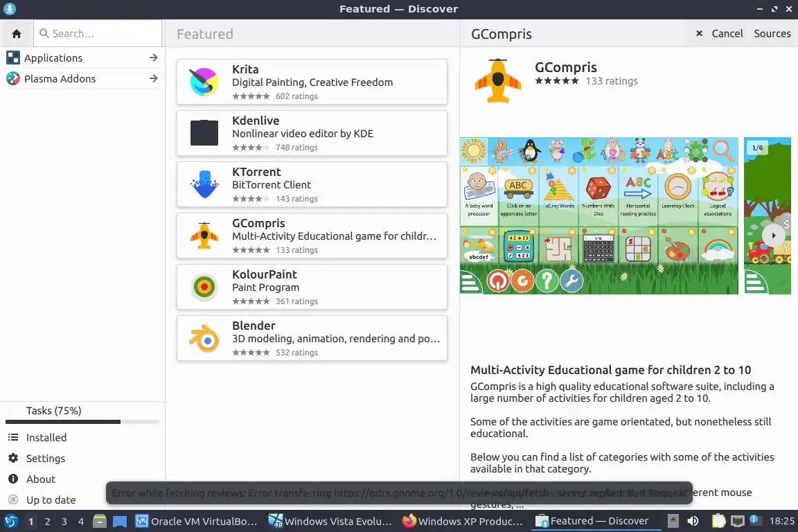798x532 pixels.
Task: Click the GCompris airplane icon in list
Action: pyautogui.click(x=204, y=236)
